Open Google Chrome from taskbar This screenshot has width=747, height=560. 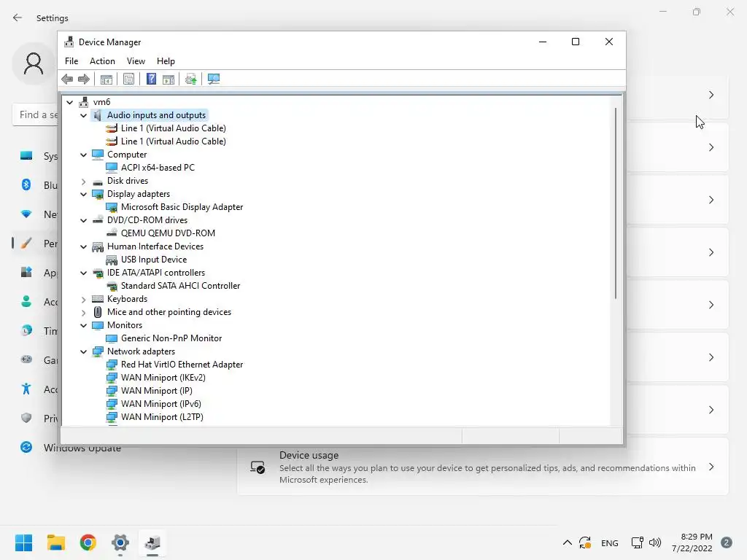point(88,542)
